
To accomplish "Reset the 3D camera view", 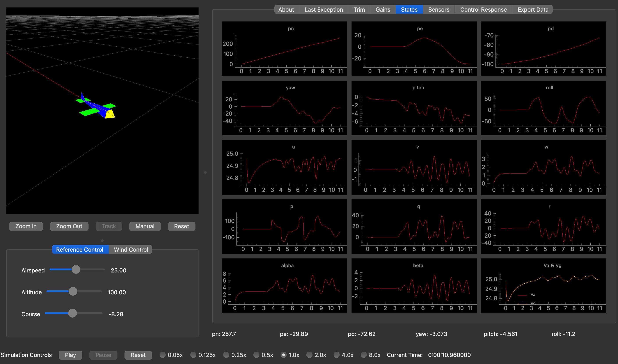I will coord(181,226).
